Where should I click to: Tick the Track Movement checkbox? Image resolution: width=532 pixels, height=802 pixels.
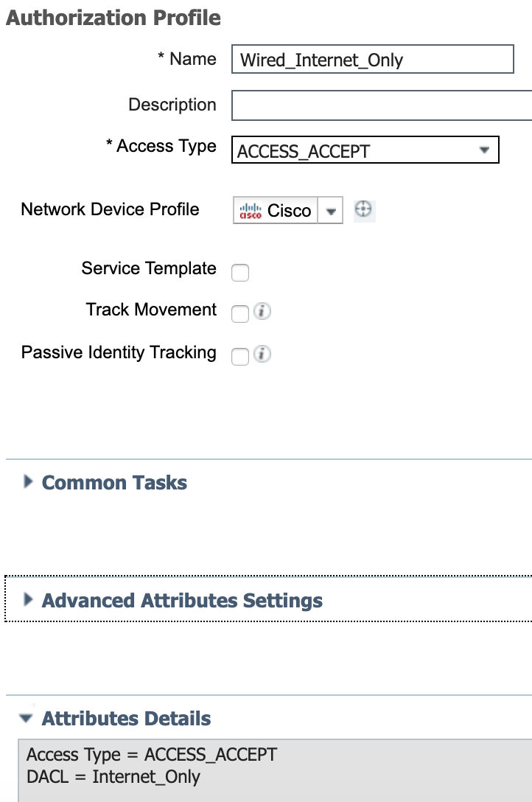240,313
